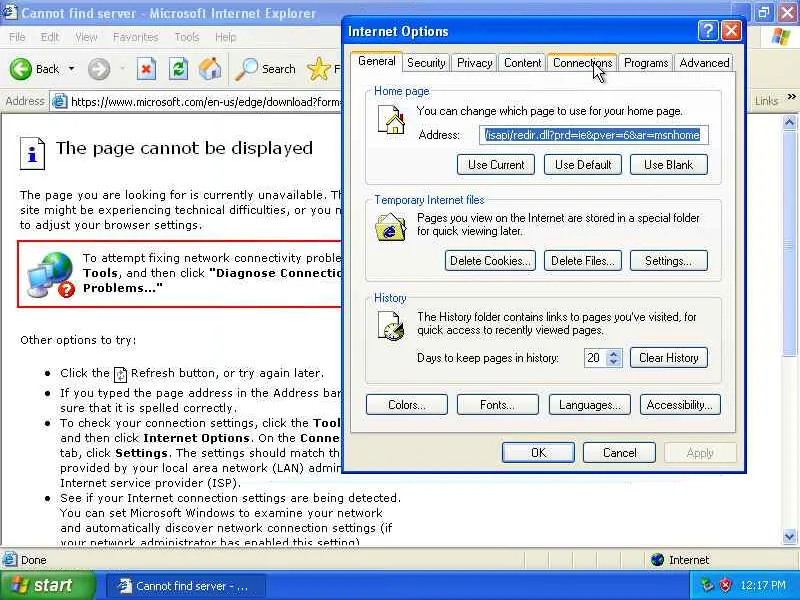Click the History clock page icon
Image resolution: width=800 pixels, height=600 pixels.
click(391, 326)
